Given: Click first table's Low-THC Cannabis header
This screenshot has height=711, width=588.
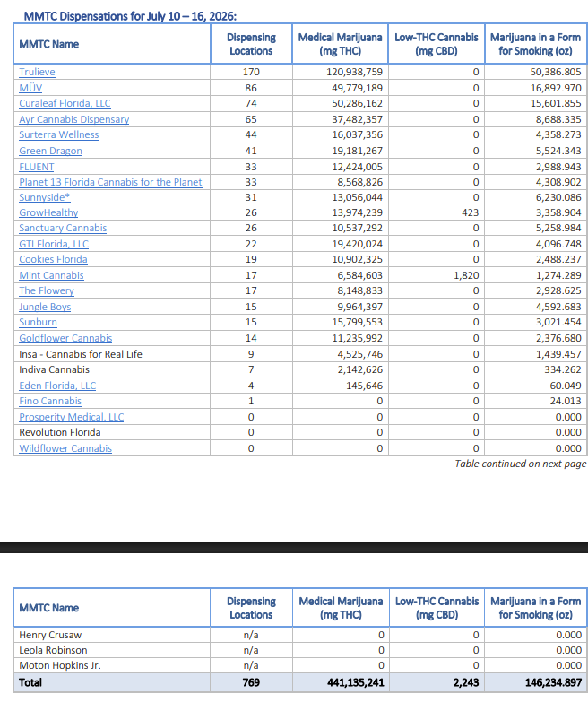Looking at the screenshot, I should 437,44.
